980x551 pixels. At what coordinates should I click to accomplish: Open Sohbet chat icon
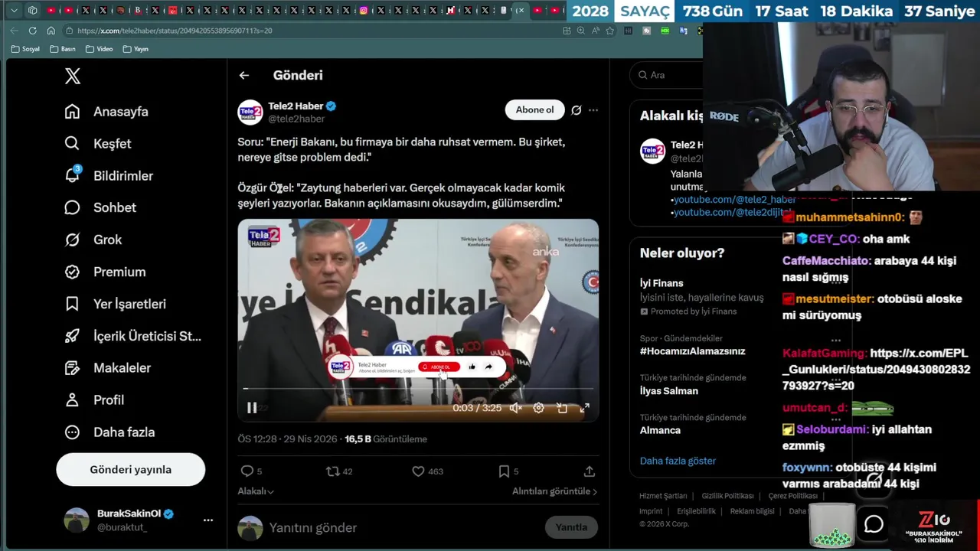click(x=72, y=207)
